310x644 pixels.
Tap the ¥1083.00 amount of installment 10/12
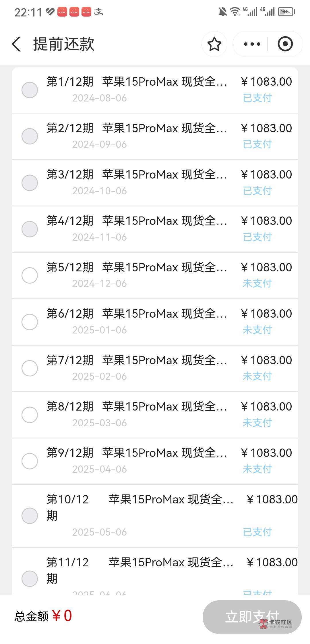[272, 500]
